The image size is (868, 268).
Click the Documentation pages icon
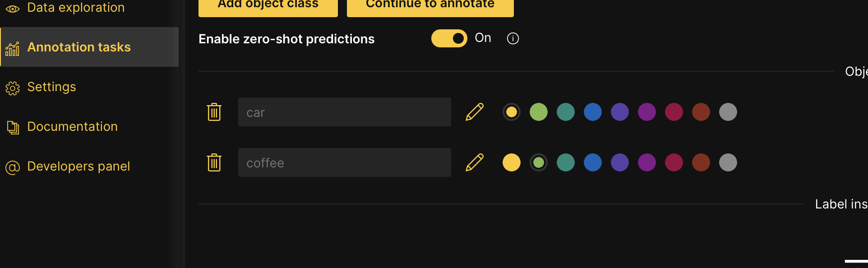pyautogui.click(x=13, y=128)
